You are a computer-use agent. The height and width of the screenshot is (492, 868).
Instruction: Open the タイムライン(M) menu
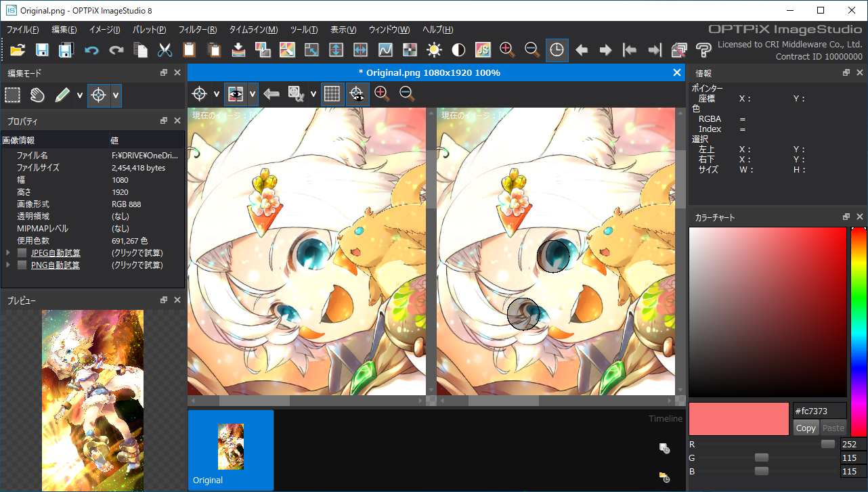253,30
